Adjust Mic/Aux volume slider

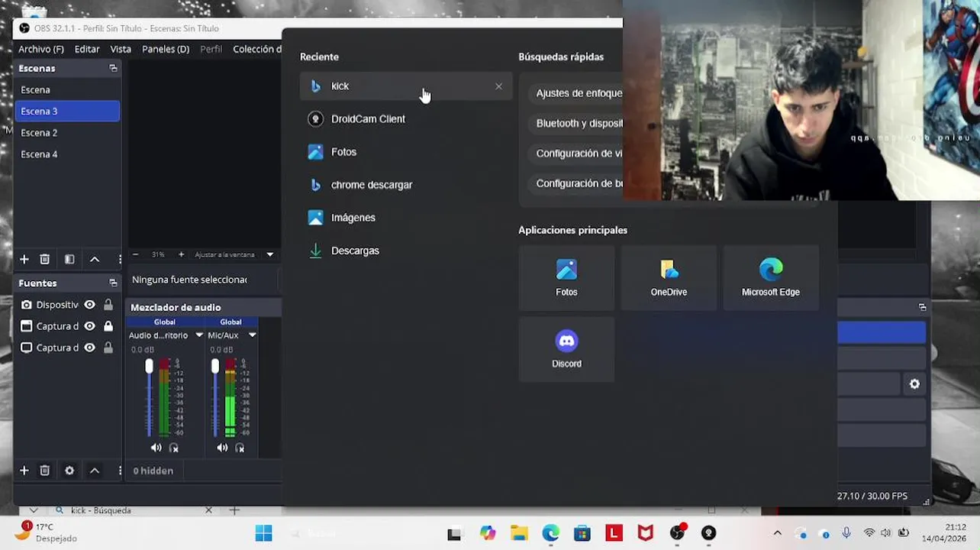215,367
